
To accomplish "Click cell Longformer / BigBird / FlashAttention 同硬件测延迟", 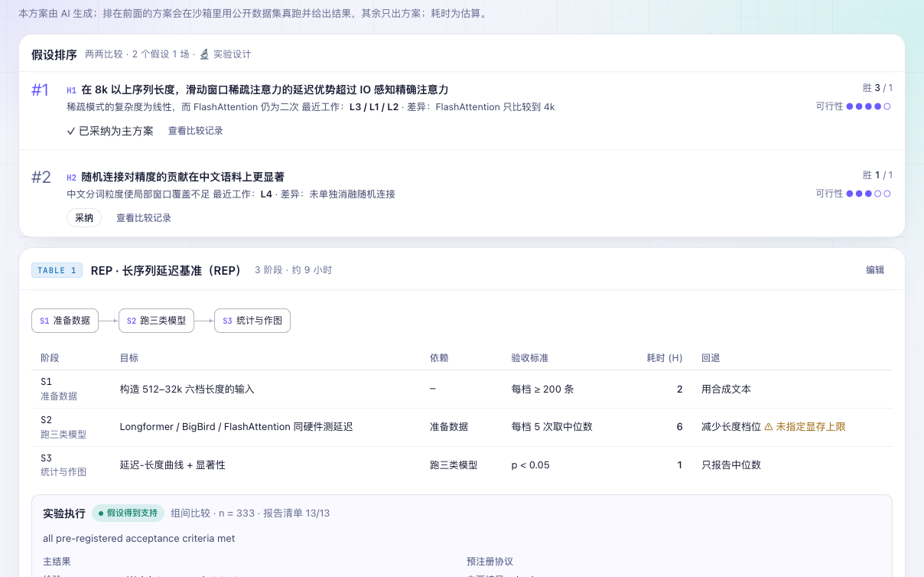I will [236, 427].
